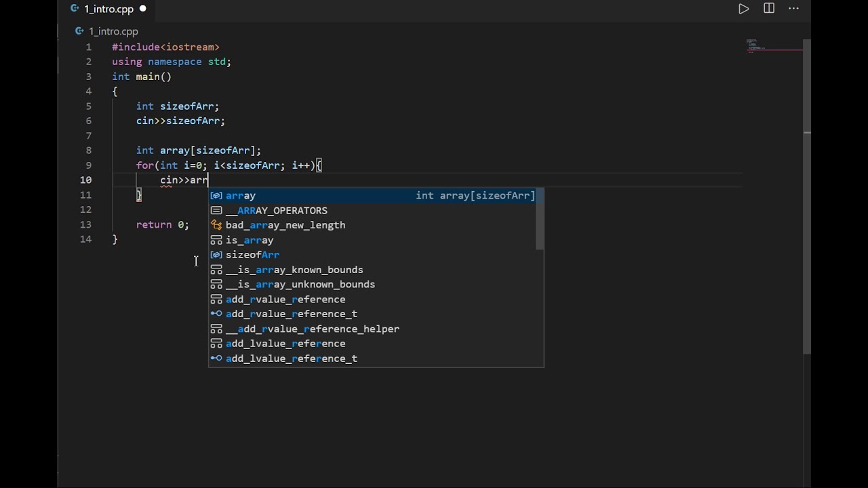Choose 'sizeofArr' variable suggestion
Image resolution: width=868 pixels, height=488 pixels.
252,255
